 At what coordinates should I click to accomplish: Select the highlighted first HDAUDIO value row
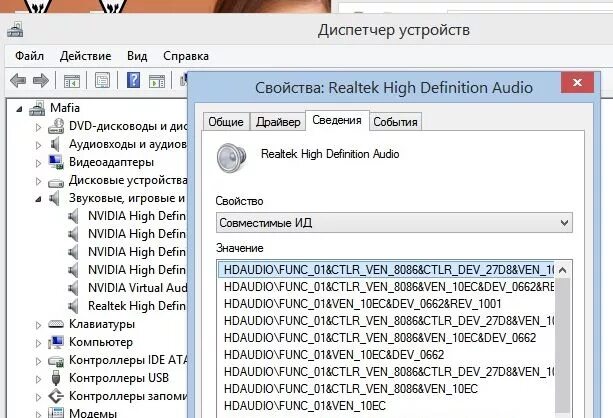(x=386, y=270)
